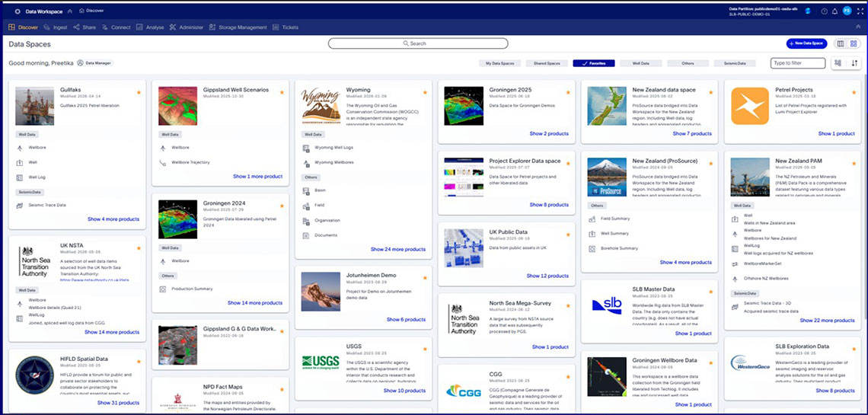Toggle the favorite star on Petrel Projects
The height and width of the screenshot is (415, 868).
point(854,92)
